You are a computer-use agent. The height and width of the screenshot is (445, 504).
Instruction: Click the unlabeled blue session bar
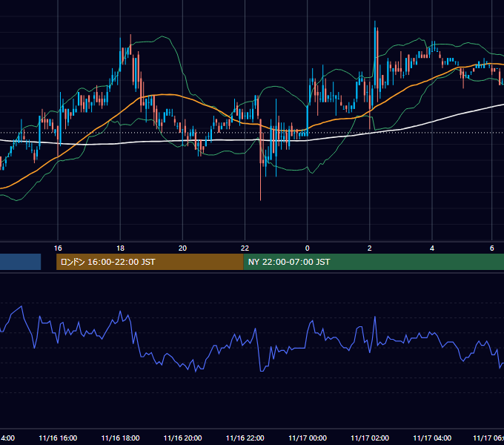(20, 262)
